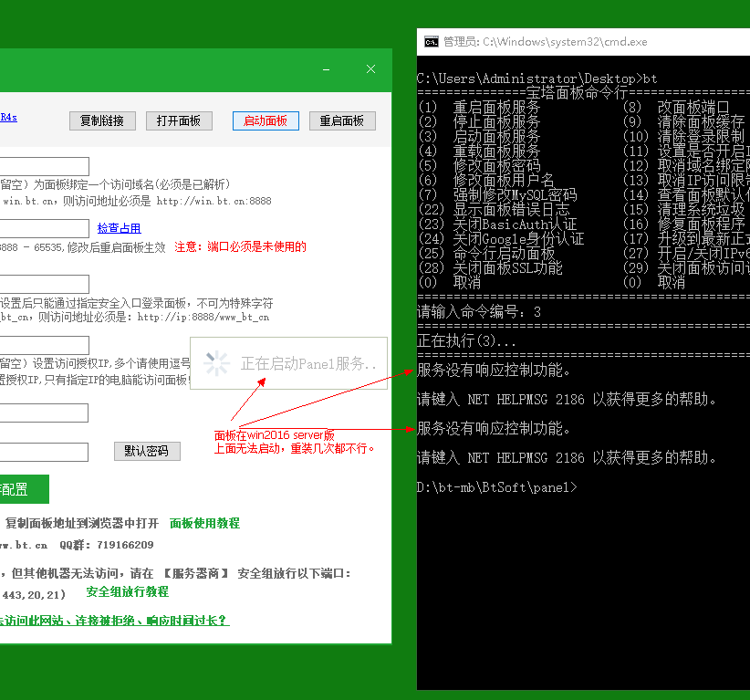Screen dimensions: 750x700
Task: Select cmd line (5) 修改面板密码
Action: [x=479, y=166]
